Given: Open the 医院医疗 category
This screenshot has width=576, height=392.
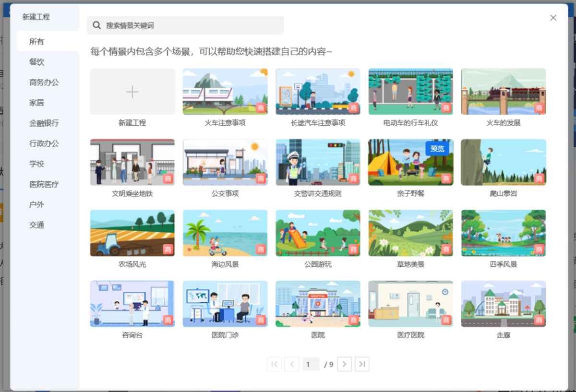Looking at the screenshot, I should [44, 184].
